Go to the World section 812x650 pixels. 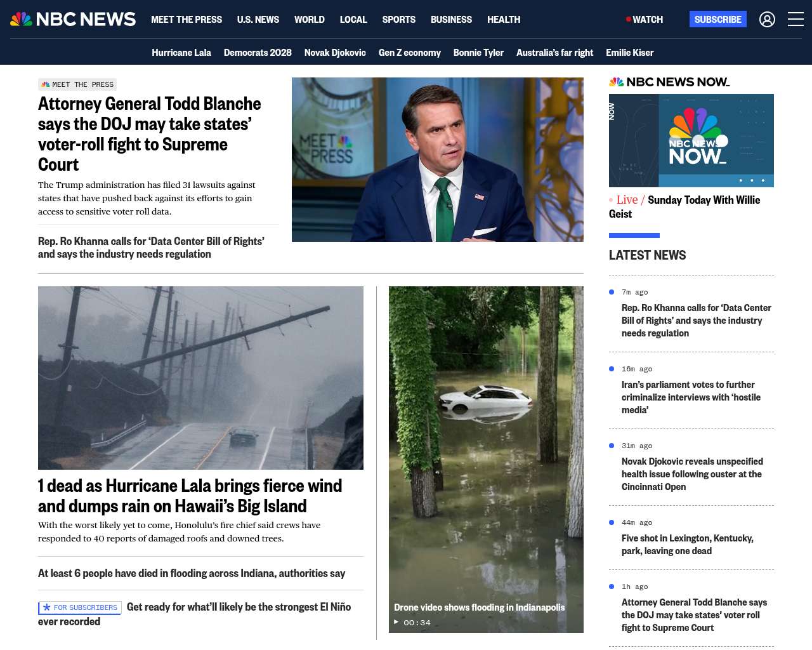click(310, 20)
